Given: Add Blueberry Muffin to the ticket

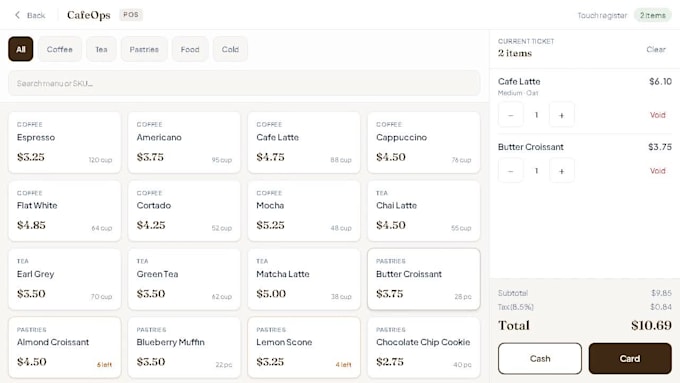Looking at the screenshot, I should 184,347.
